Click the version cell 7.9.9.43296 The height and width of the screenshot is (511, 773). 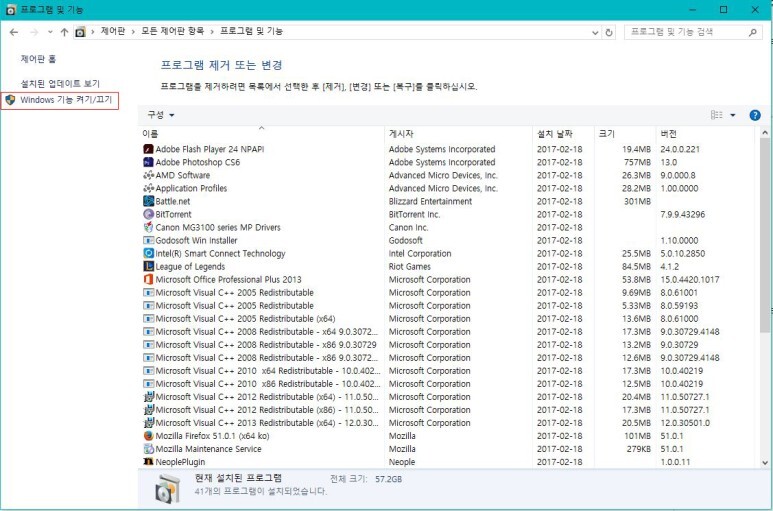click(683, 214)
